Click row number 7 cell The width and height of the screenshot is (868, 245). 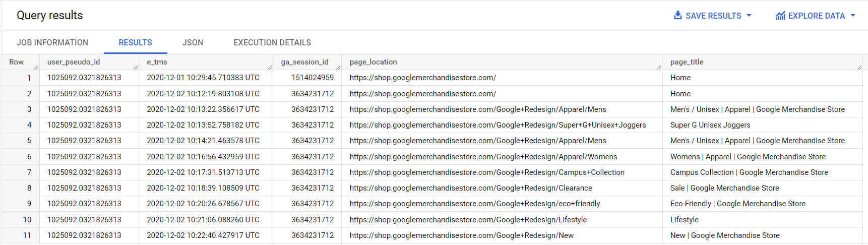[29, 172]
